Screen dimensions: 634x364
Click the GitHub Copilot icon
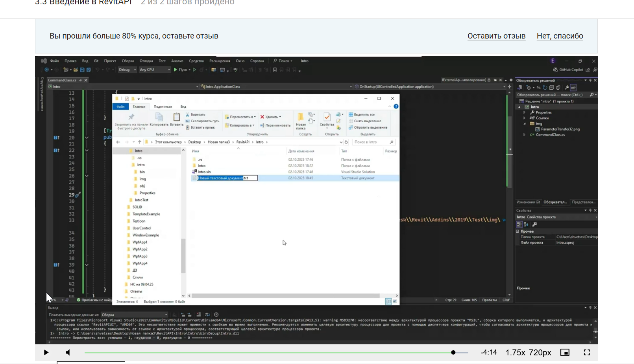555,70
